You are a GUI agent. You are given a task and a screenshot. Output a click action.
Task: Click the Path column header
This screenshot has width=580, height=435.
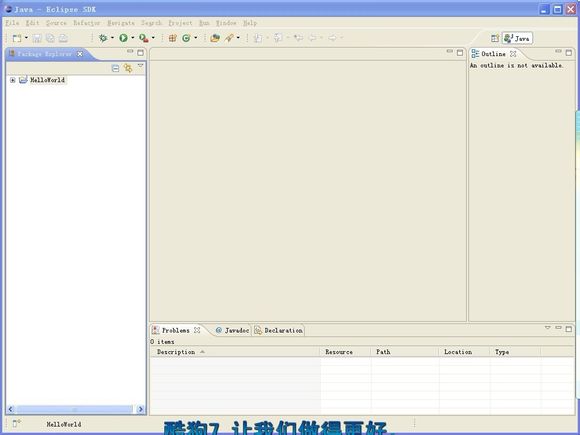405,352
